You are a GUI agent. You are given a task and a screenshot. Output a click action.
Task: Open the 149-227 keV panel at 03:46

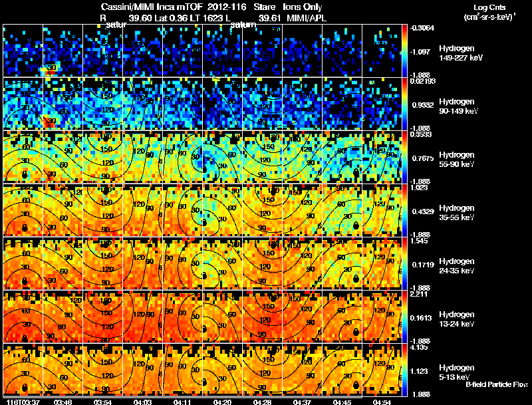(x=63, y=51)
